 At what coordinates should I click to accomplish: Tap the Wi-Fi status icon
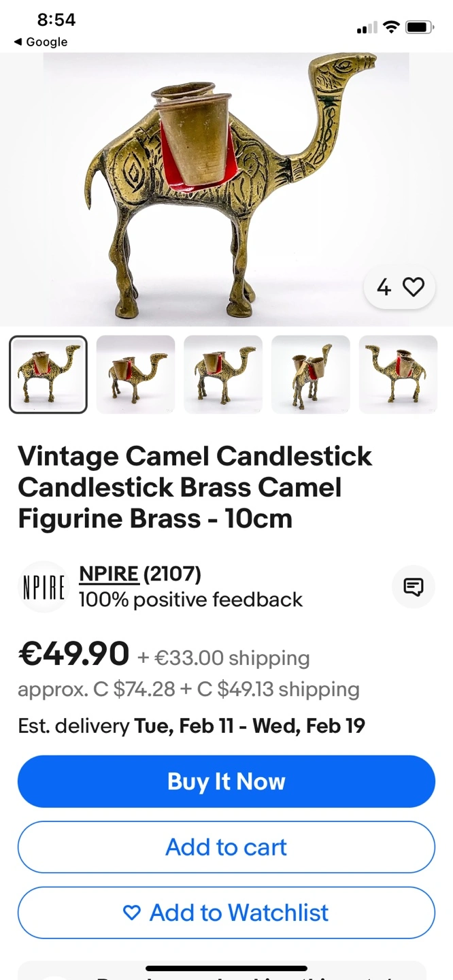tap(391, 27)
